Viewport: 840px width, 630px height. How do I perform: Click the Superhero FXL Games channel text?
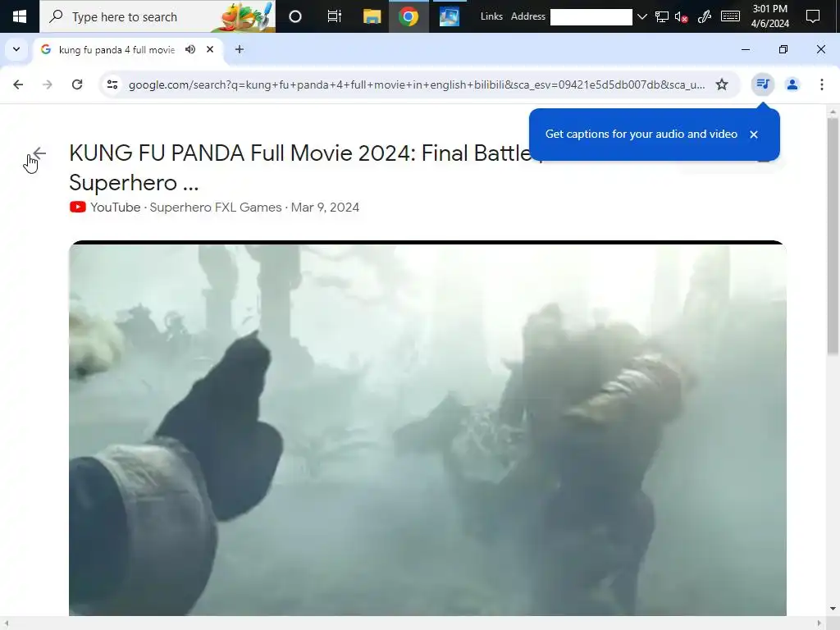pos(216,208)
